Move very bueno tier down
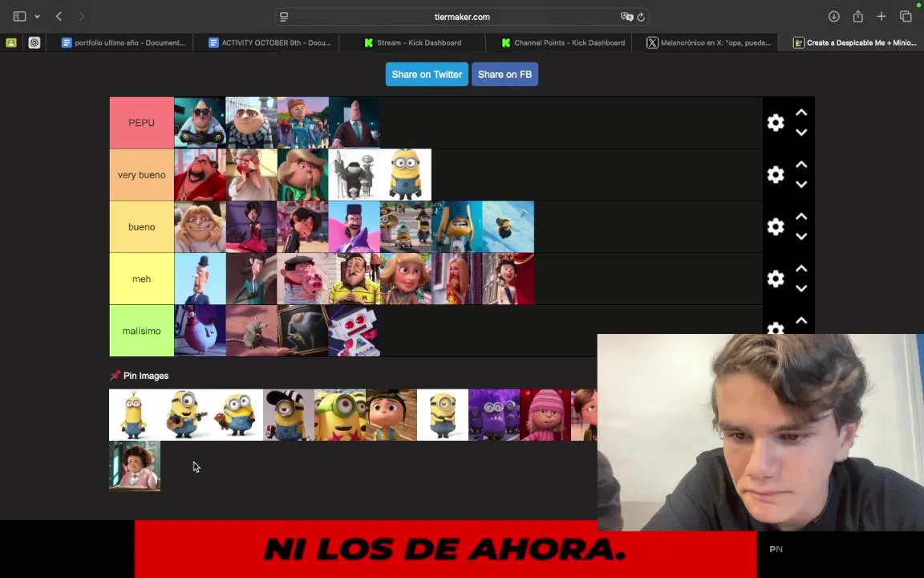Viewport: 924px width, 578px height. click(800, 185)
